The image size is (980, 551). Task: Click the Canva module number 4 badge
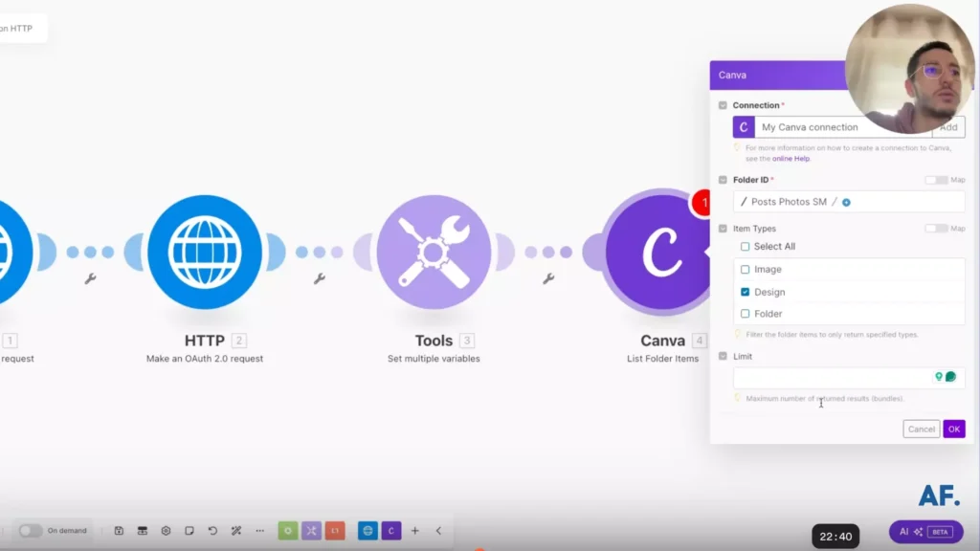700,341
